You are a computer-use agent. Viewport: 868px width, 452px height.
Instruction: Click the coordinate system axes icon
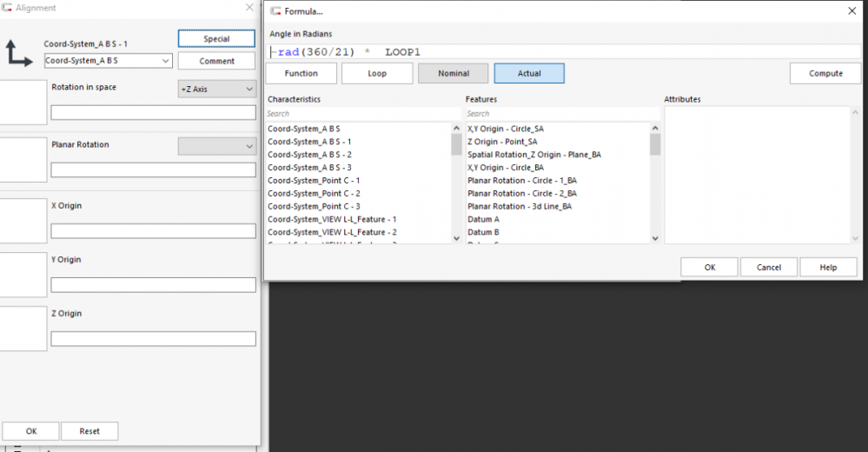click(17, 53)
